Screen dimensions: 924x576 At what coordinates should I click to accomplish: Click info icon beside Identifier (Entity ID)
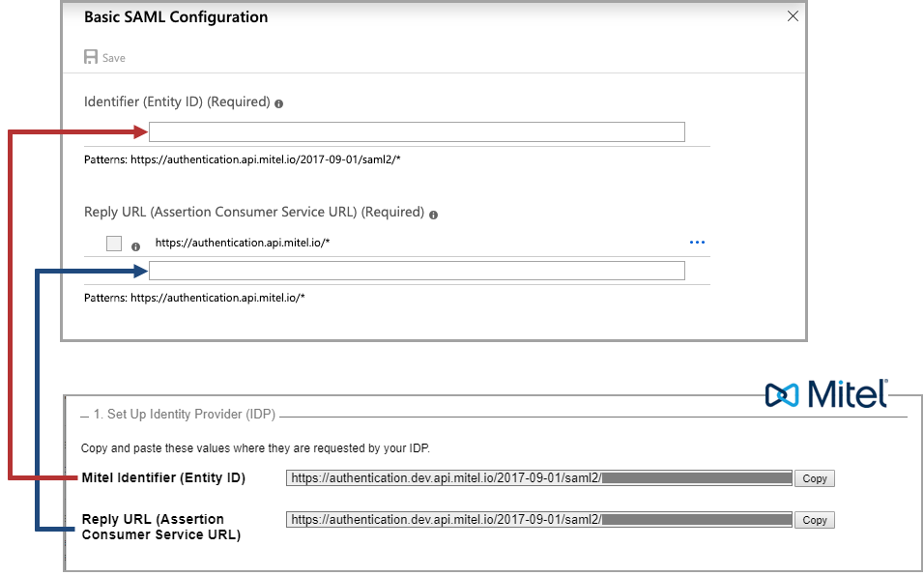[278, 103]
